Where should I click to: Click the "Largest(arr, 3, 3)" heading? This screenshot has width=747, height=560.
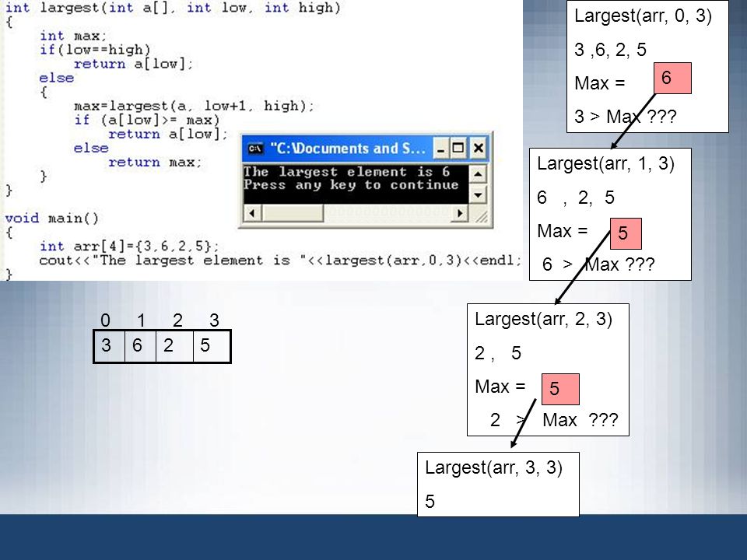pos(493,467)
